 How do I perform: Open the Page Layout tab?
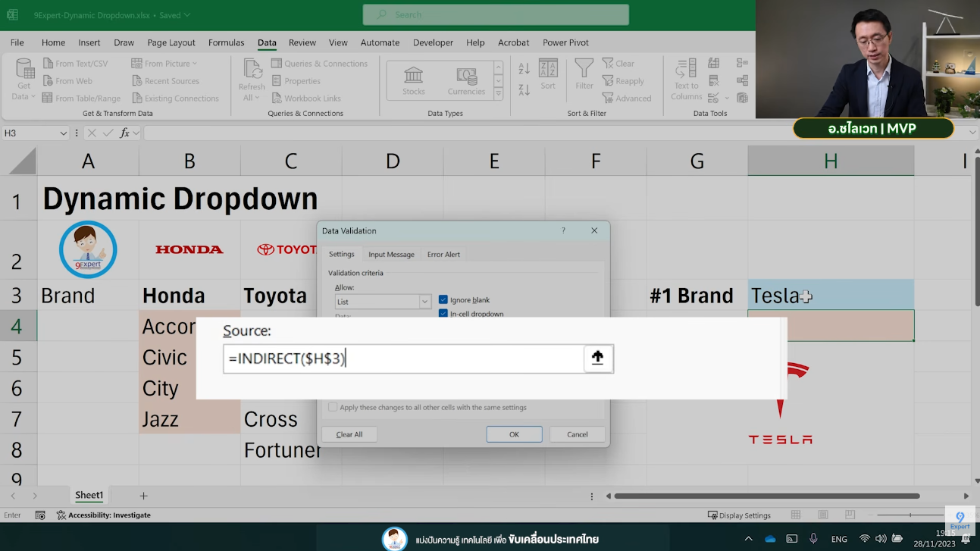171,42
